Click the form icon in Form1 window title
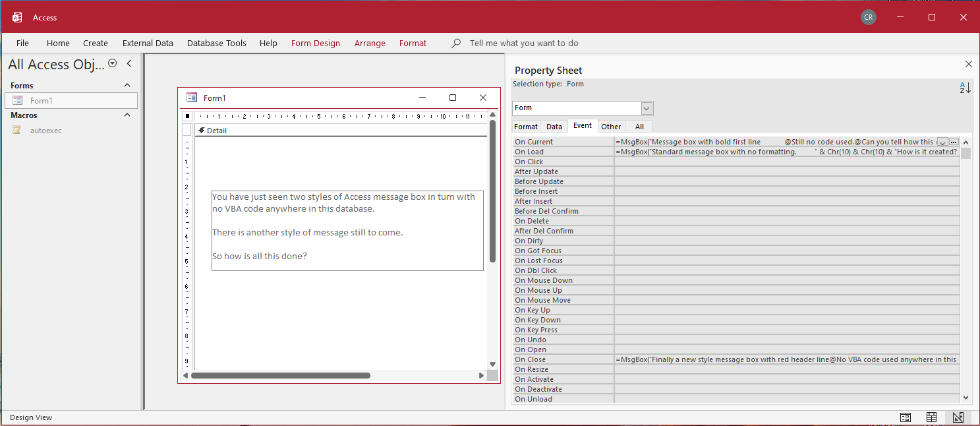This screenshot has height=426, width=980. coord(192,98)
